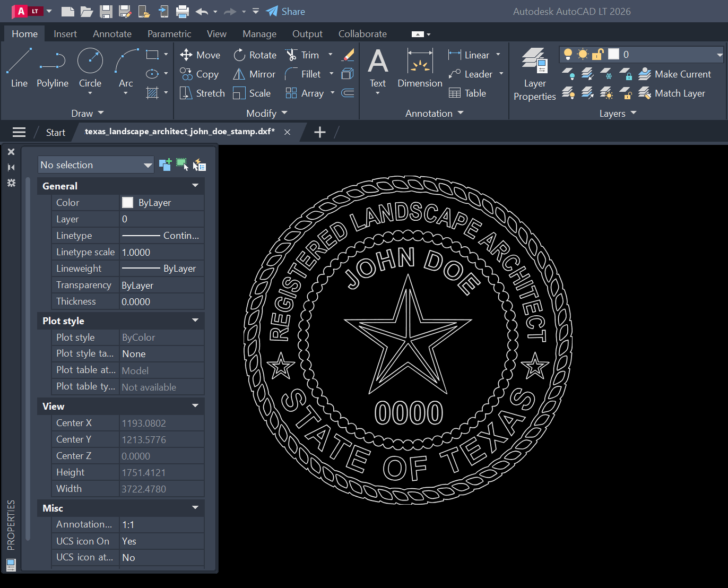Activate the Circle tool
This screenshot has height=588, width=728.
(90, 68)
